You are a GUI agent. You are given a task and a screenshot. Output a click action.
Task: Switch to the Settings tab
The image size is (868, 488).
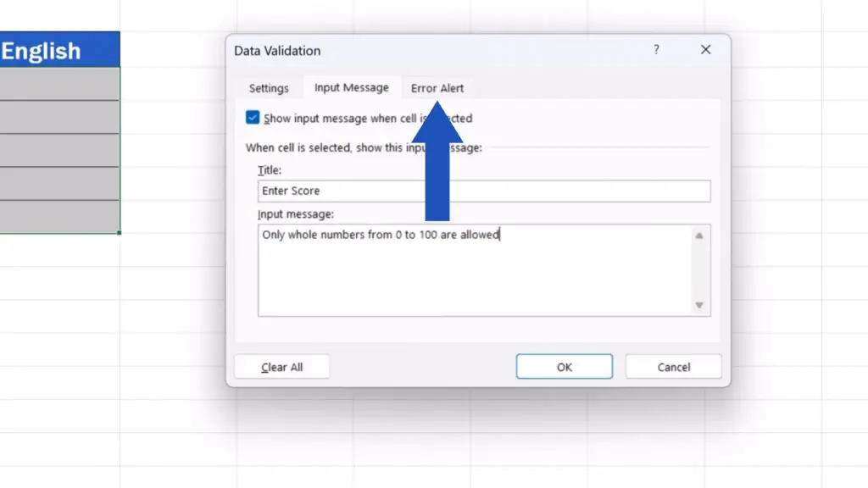[269, 88]
